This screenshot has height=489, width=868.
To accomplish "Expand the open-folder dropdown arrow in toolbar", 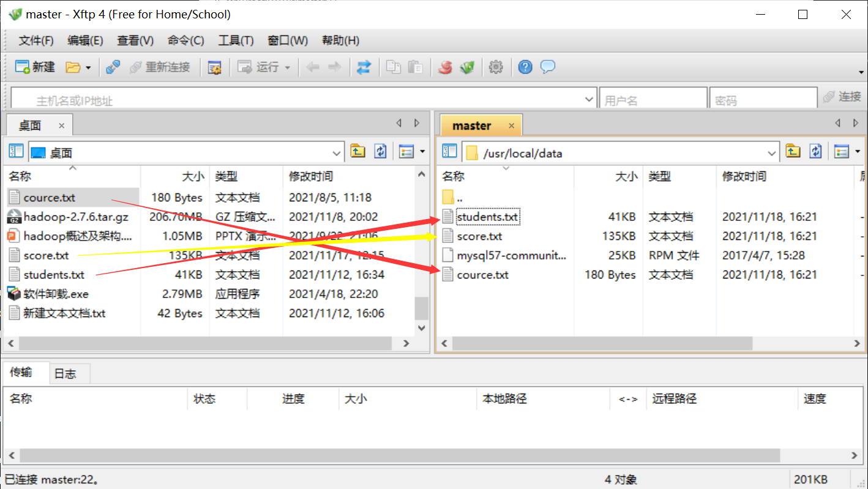I will (88, 67).
